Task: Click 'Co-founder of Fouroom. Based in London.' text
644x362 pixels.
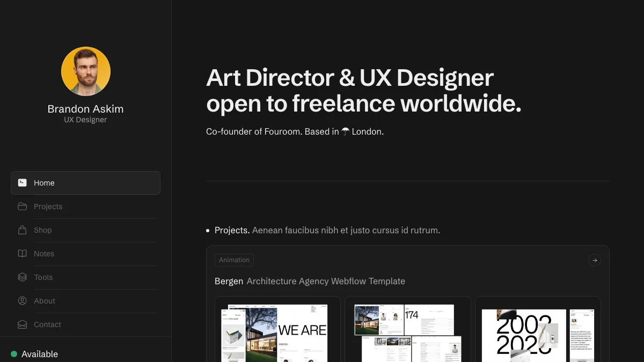Action: [295, 131]
